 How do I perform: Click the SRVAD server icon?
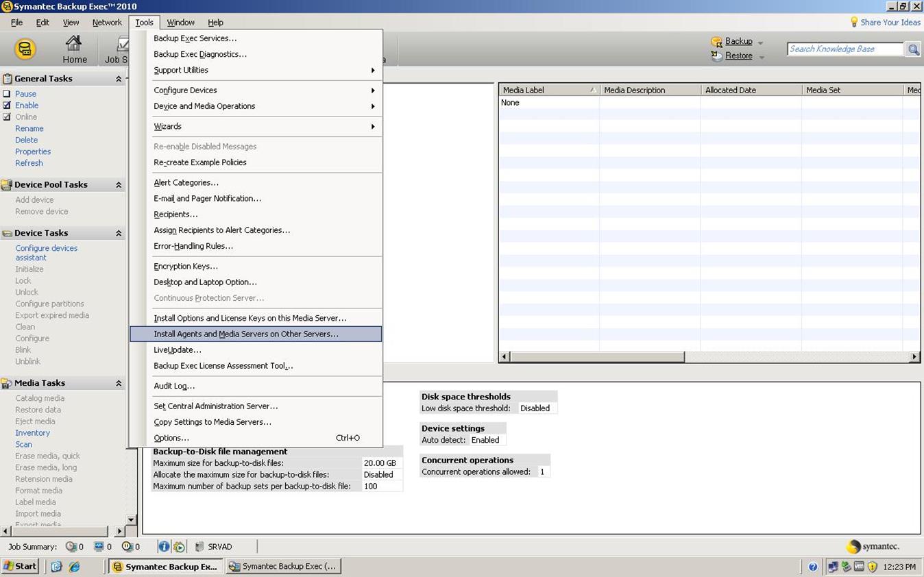click(x=199, y=547)
